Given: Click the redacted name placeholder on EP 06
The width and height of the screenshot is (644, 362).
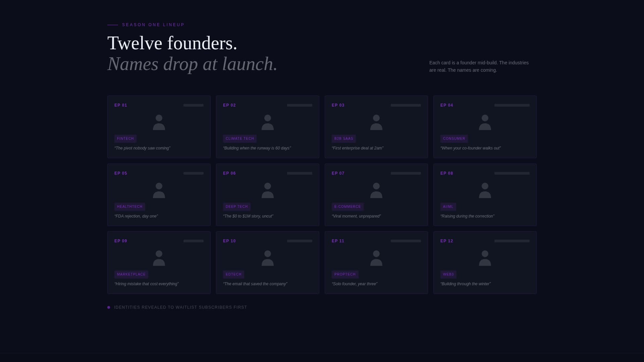Looking at the screenshot, I should [300, 173].
